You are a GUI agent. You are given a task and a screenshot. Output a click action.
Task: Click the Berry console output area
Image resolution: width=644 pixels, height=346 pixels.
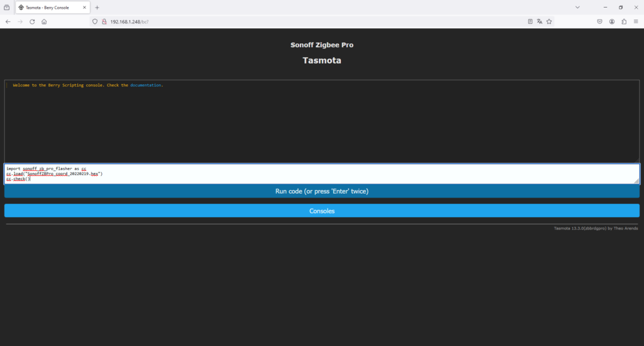click(x=322, y=121)
